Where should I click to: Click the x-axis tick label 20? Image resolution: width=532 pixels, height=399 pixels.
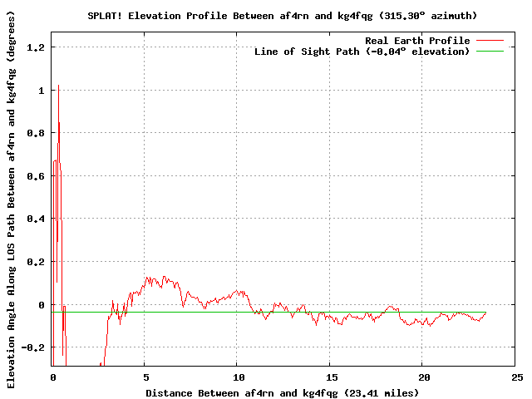click(424, 377)
